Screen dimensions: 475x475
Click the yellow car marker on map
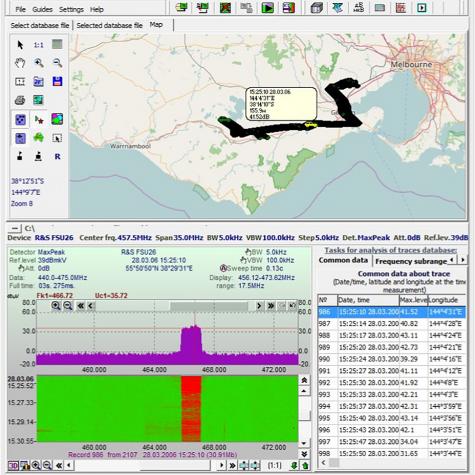coord(311,125)
